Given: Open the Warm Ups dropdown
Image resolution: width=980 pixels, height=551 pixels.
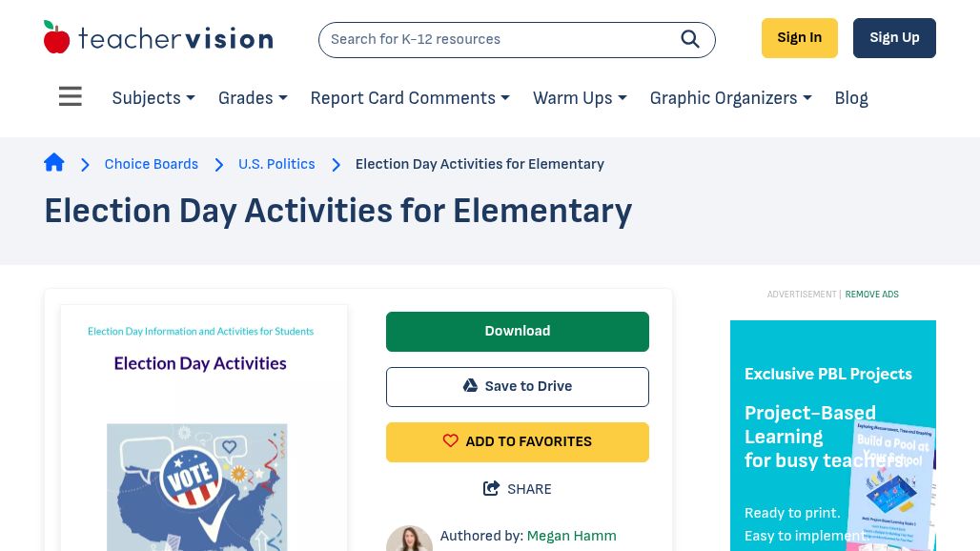Looking at the screenshot, I should [x=580, y=98].
